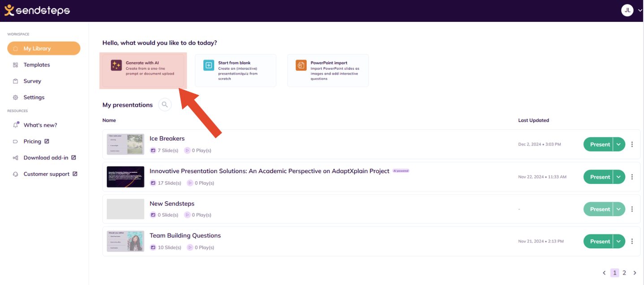Click the Settings gear icon
The image size is (644, 285).
[x=15, y=98]
